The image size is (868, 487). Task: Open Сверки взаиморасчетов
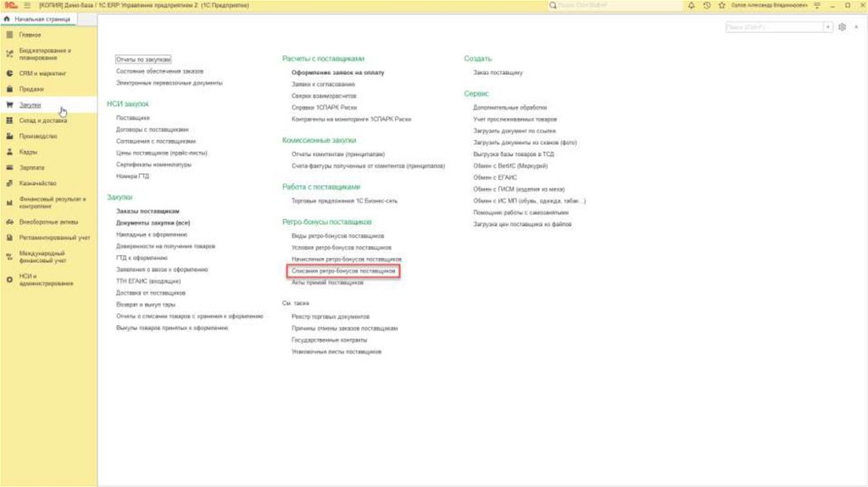tap(324, 96)
